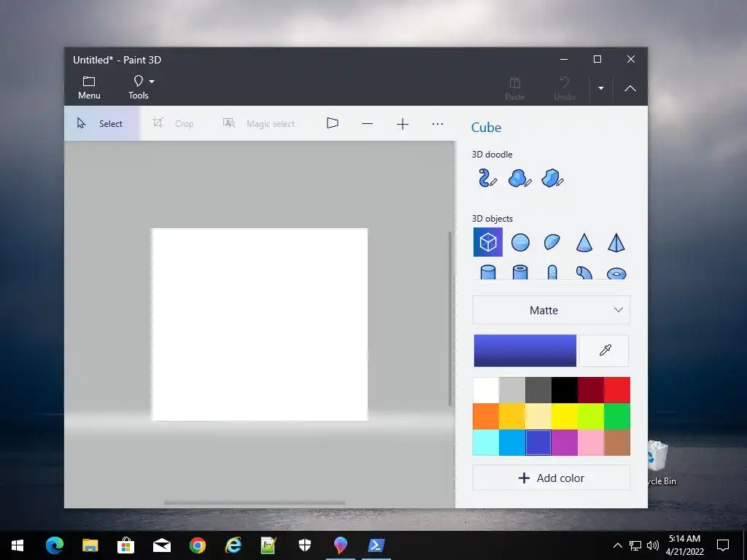Viewport: 747px width, 560px height.
Task: Open the taskbar clock showing 5:14 AM
Action: [684, 545]
